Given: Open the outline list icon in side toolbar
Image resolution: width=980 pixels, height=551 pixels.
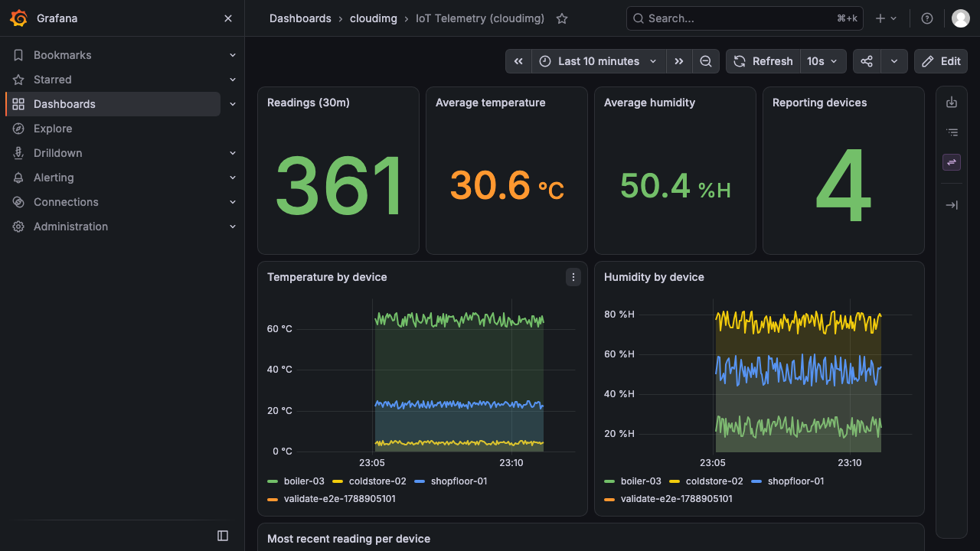Looking at the screenshot, I should tap(952, 132).
